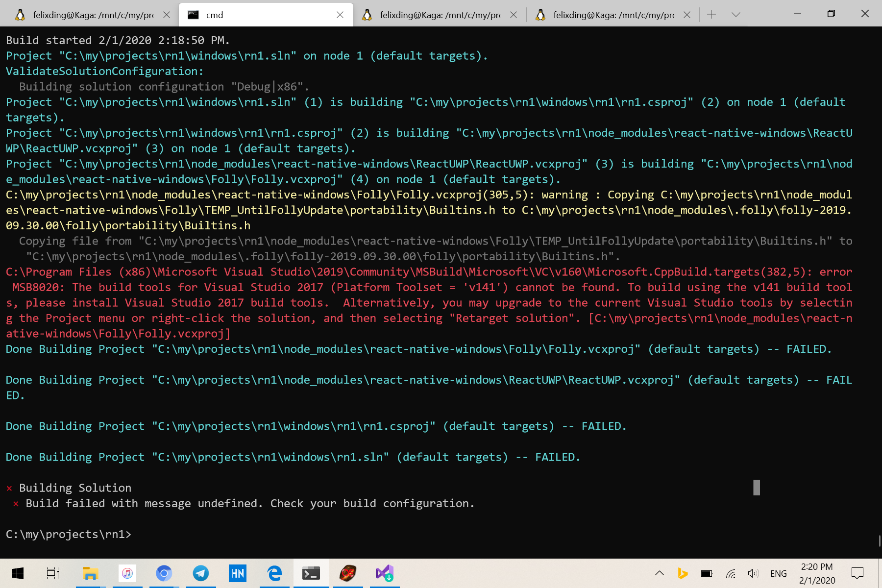Viewport: 882px width, 588px height.
Task: Launch iTunes from the taskbar
Action: (x=127, y=573)
